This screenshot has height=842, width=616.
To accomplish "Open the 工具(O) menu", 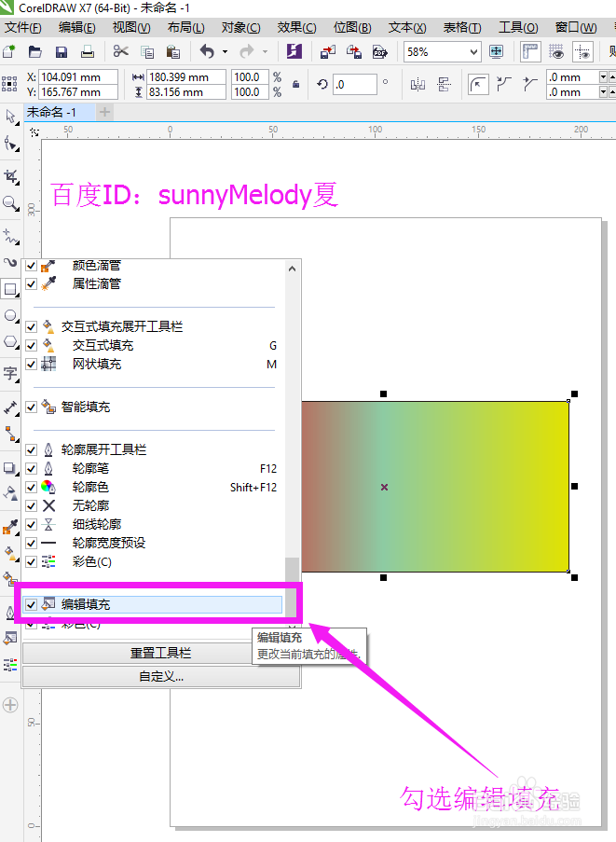I will (518, 27).
